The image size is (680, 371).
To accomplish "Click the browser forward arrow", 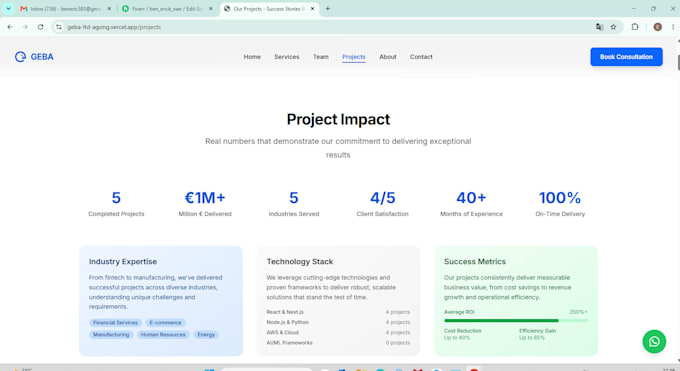I will pos(25,27).
